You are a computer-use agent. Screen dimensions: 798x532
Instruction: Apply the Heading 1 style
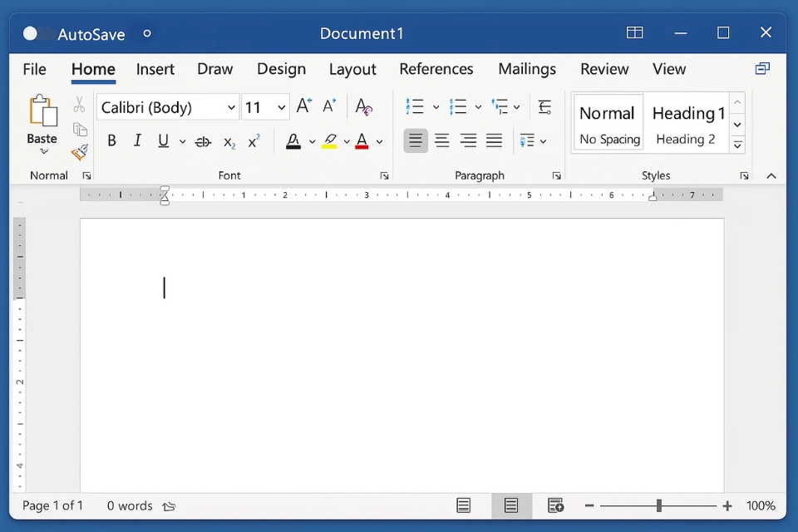(688, 113)
